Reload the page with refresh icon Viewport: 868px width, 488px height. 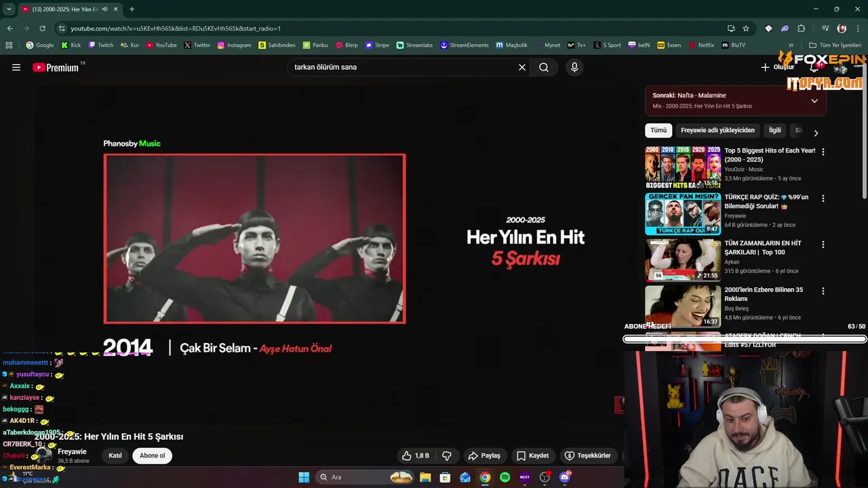coord(42,28)
